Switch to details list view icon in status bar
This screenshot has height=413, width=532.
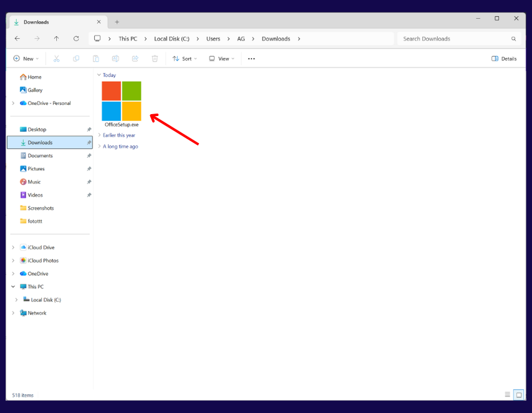[x=507, y=394]
